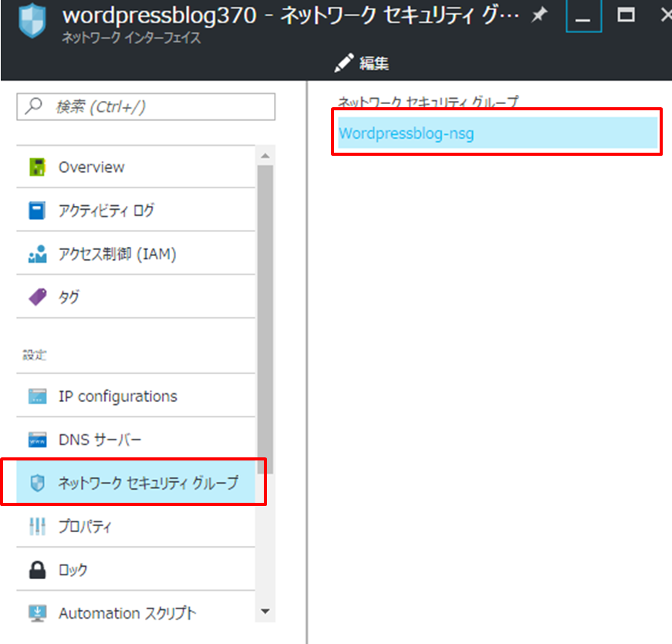Click the DNS サーバー www icon
Screen dimensions: 672x644
coord(37,440)
